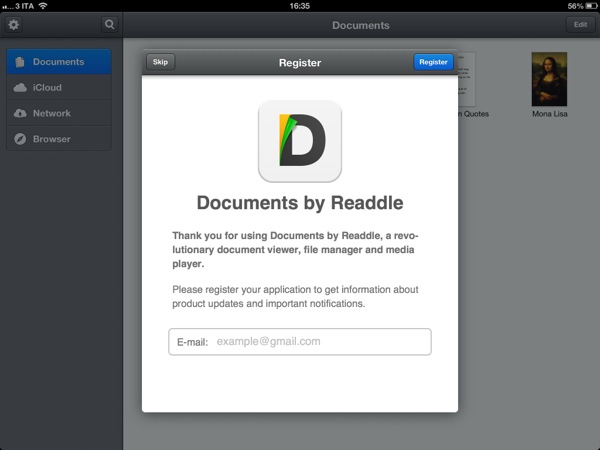This screenshot has height=450, width=600.
Task: Tap the battery indicator icon
Action: tap(591, 6)
